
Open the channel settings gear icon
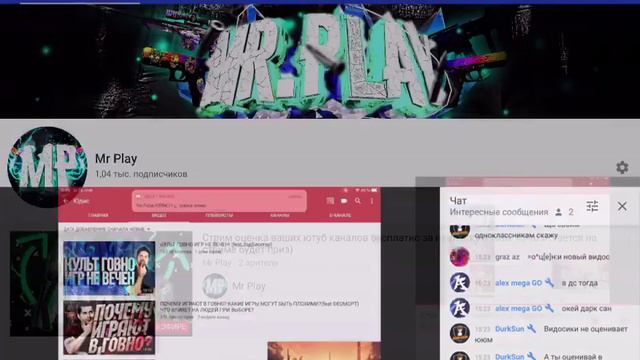point(622,167)
